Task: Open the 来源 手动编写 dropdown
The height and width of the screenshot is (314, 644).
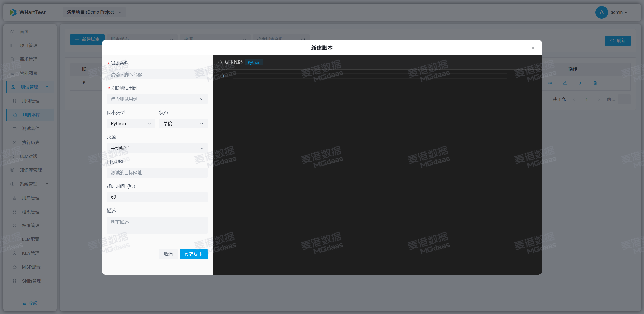Action: pyautogui.click(x=157, y=148)
